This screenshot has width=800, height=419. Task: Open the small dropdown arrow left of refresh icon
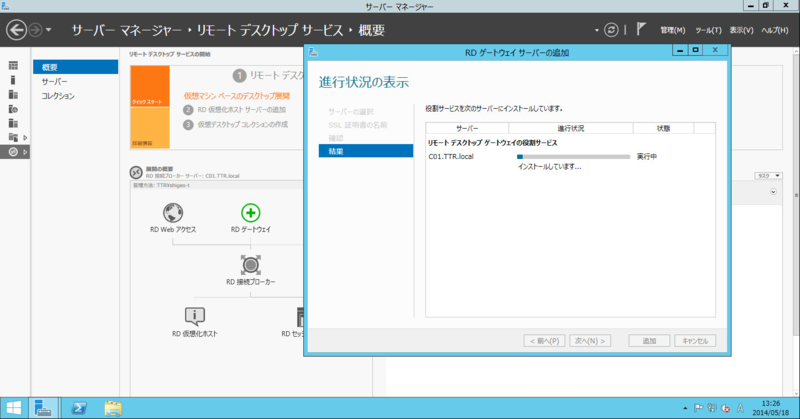click(x=596, y=31)
